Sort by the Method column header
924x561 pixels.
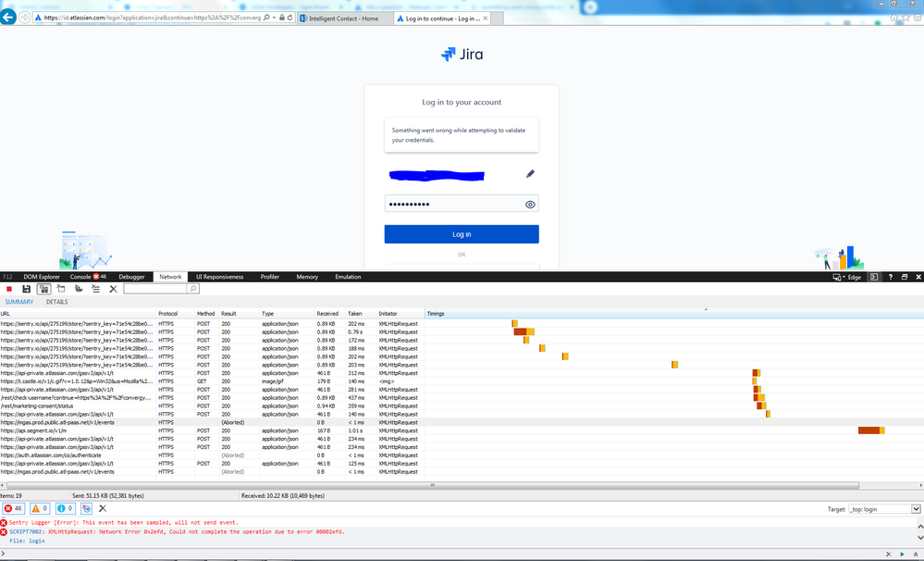pyautogui.click(x=207, y=314)
